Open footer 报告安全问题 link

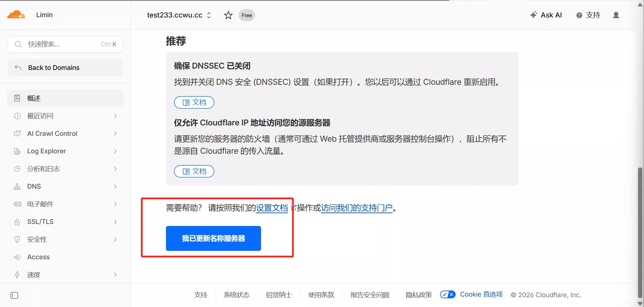tap(370, 295)
